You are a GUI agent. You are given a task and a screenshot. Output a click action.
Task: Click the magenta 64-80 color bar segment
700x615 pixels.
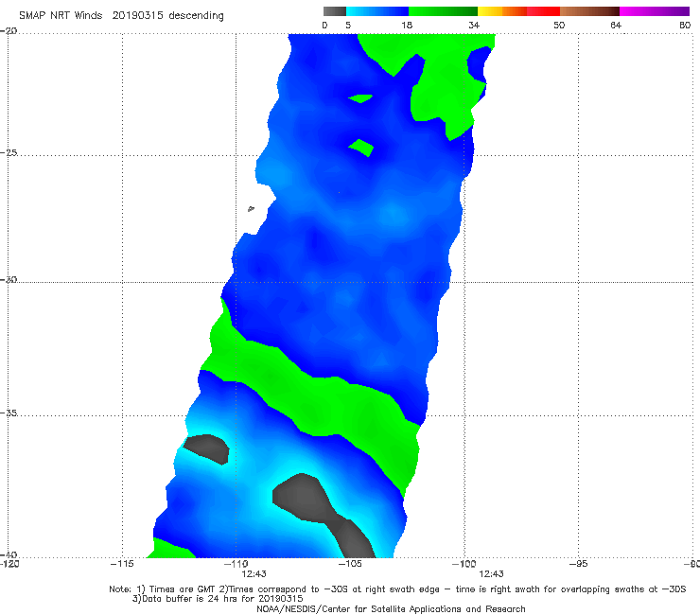[x=655, y=11]
